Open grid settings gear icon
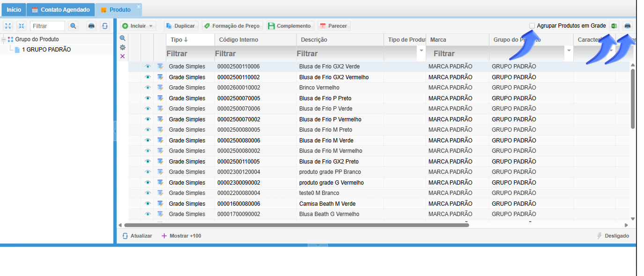This screenshot has width=644, height=276. 123,47
